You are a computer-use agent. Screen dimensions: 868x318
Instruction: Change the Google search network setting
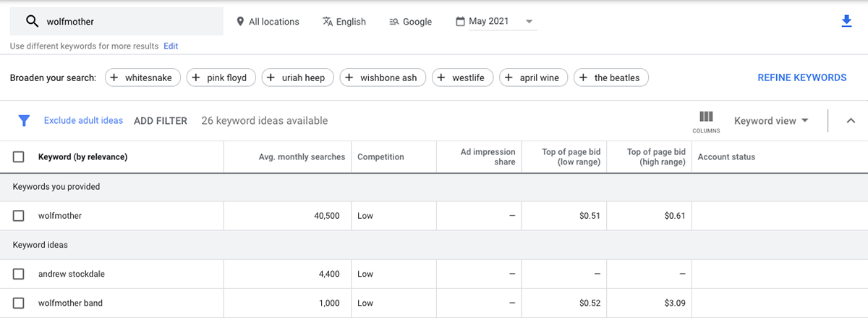pyautogui.click(x=410, y=22)
